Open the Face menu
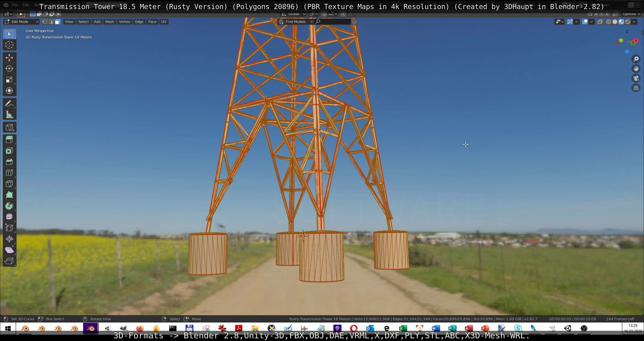Viewport: 644px width, 341px height. (152, 22)
